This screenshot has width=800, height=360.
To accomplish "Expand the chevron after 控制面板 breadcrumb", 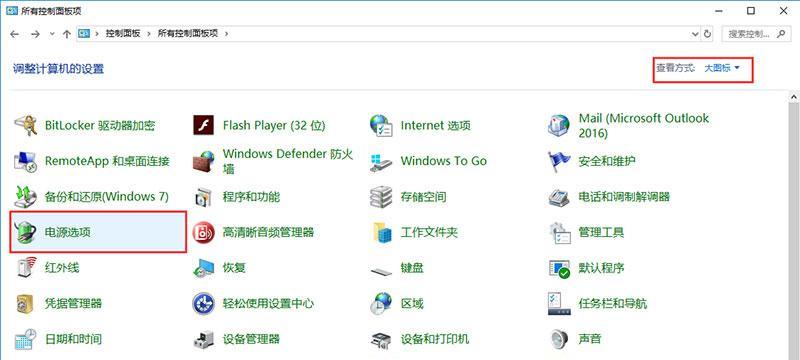I will coord(149,34).
